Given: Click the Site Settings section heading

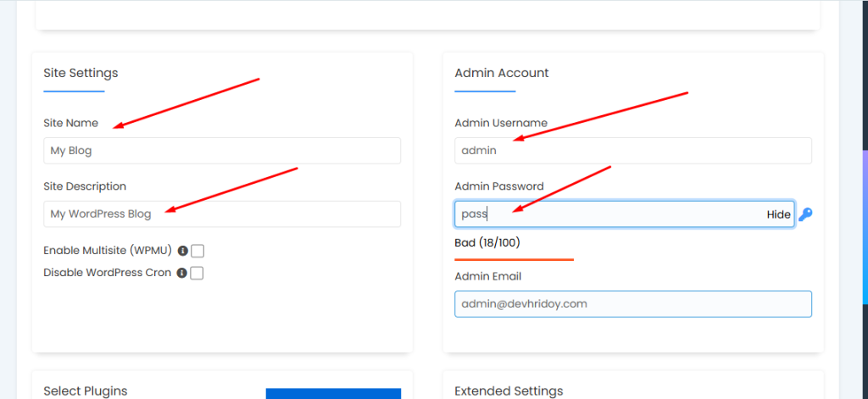Looking at the screenshot, I should click(81, 73).
